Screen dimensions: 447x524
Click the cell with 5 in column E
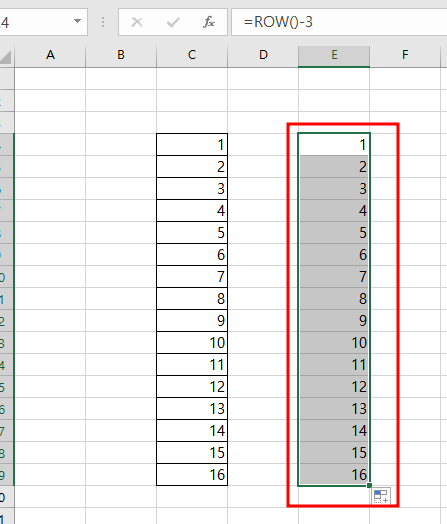pos(334,233)
